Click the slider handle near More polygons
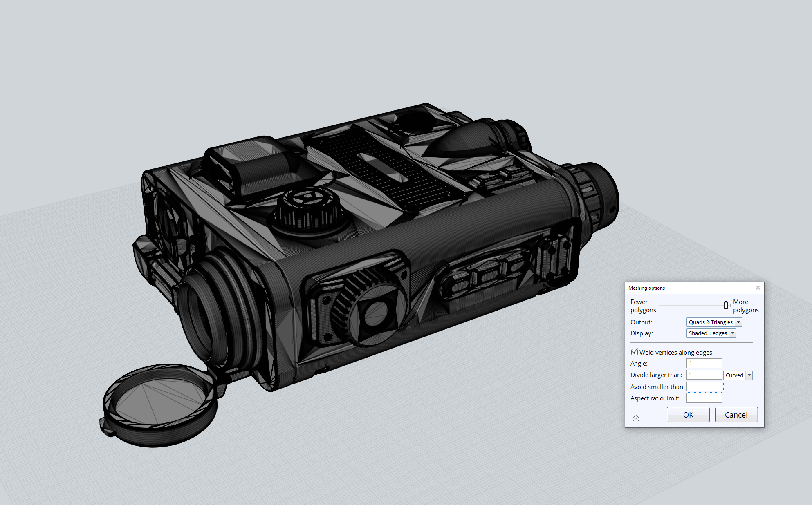The width and height of the screenshot is (812, 505). [x=726, y=305]
